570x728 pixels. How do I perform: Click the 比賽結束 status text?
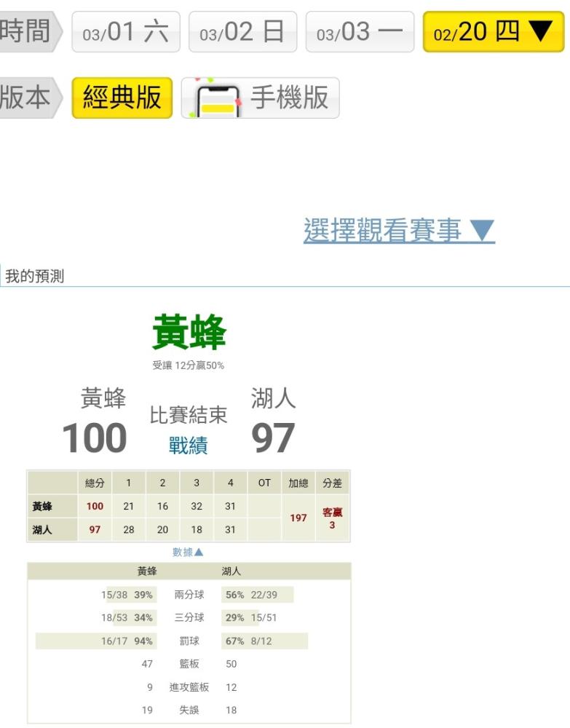coord(188,415)
